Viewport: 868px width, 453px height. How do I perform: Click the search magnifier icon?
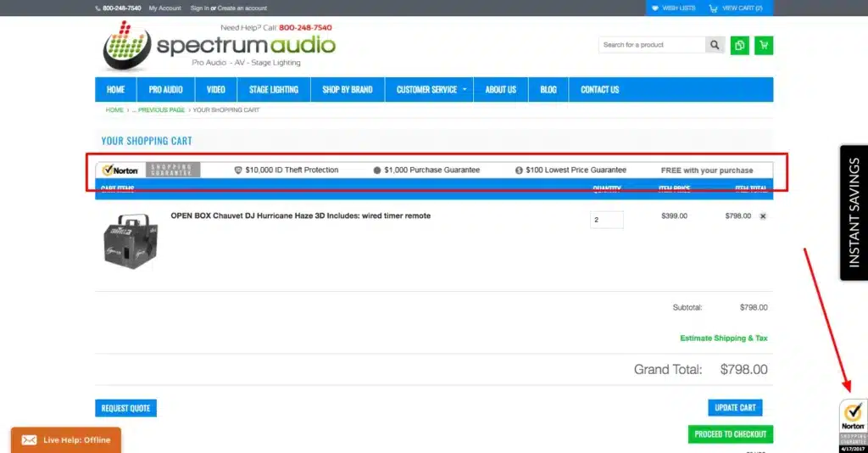[716, 45]
